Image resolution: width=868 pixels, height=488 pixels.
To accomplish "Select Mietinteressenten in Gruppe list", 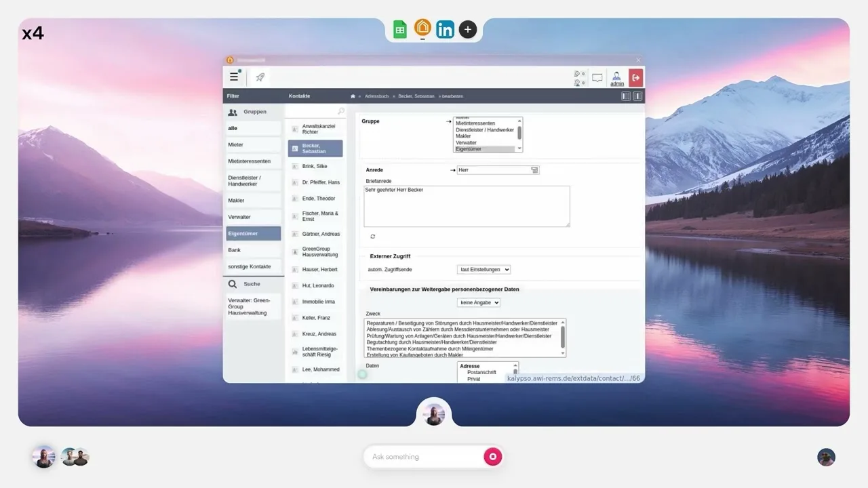I will tap(485, 123).
